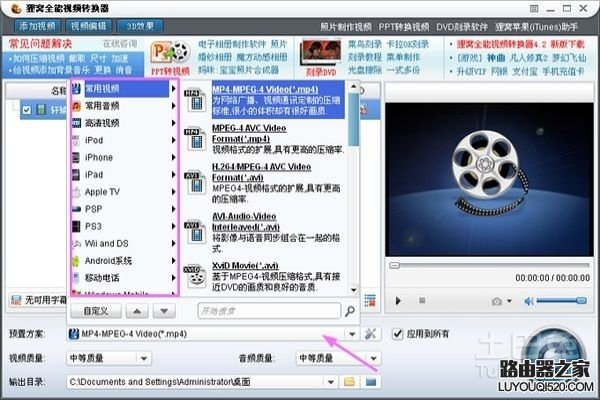Expand the 移动电话 submenu arrow
This screenshot has width=600, height=400.
(x=174, y=278)
